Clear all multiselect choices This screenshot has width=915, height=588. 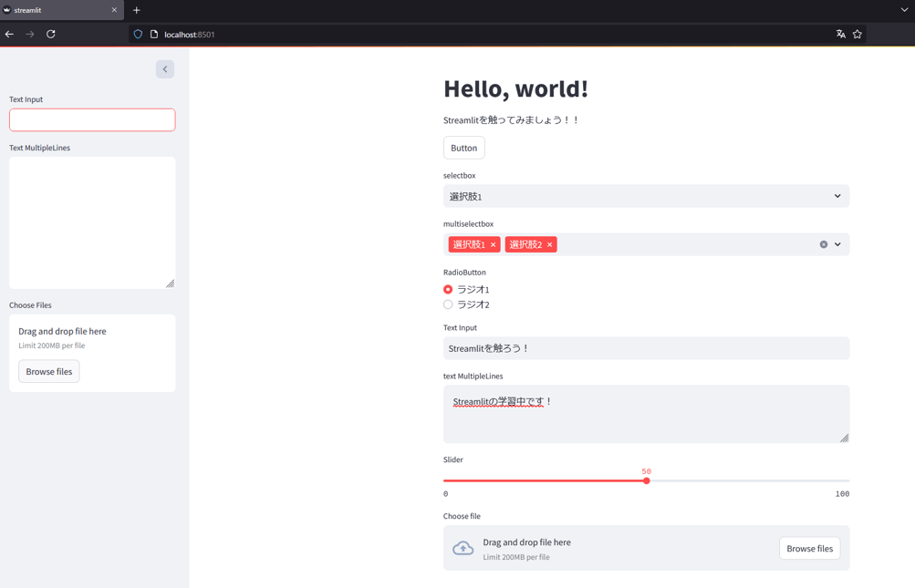[x=824, y=244]
